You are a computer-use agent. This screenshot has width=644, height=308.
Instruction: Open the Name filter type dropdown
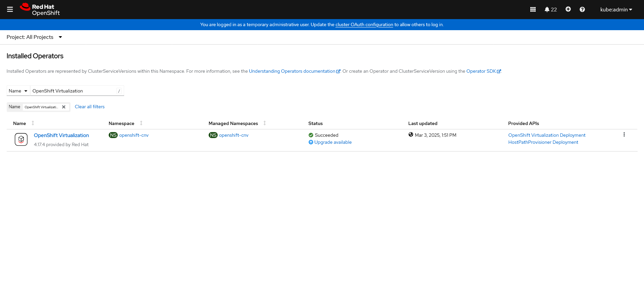[18, 91]
